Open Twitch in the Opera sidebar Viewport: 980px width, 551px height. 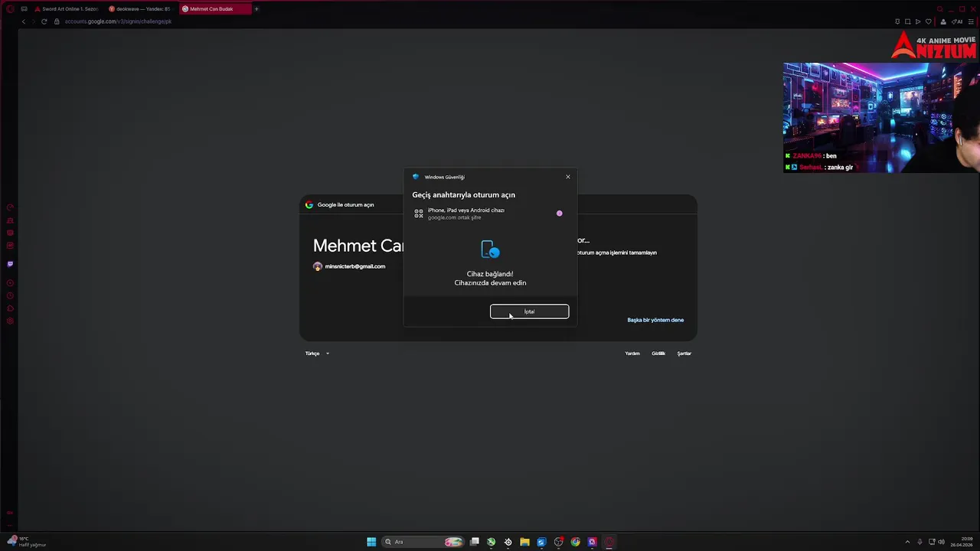(x=10, y=264)
